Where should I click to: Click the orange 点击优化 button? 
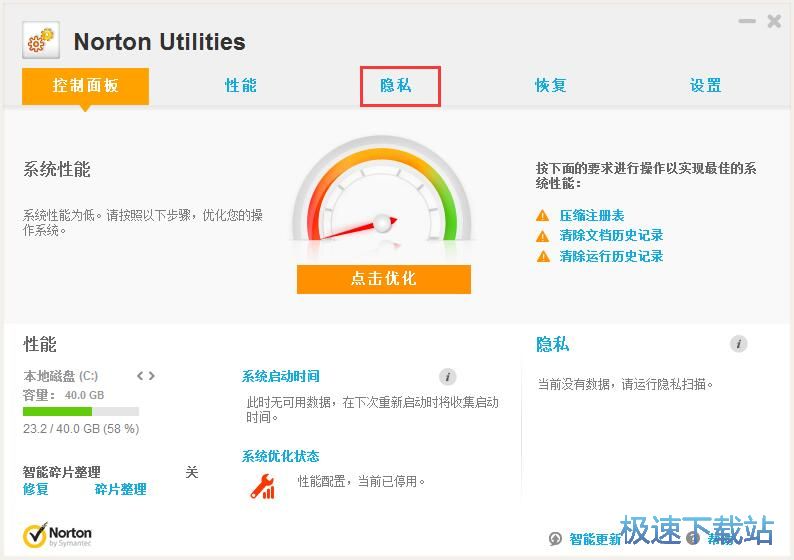pyautogui.click(x=384, y=279)
